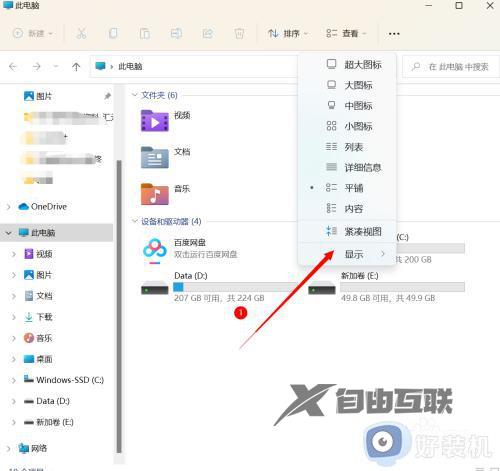Click text 207 GB 可用, 共 224 GB

(219, 298)
